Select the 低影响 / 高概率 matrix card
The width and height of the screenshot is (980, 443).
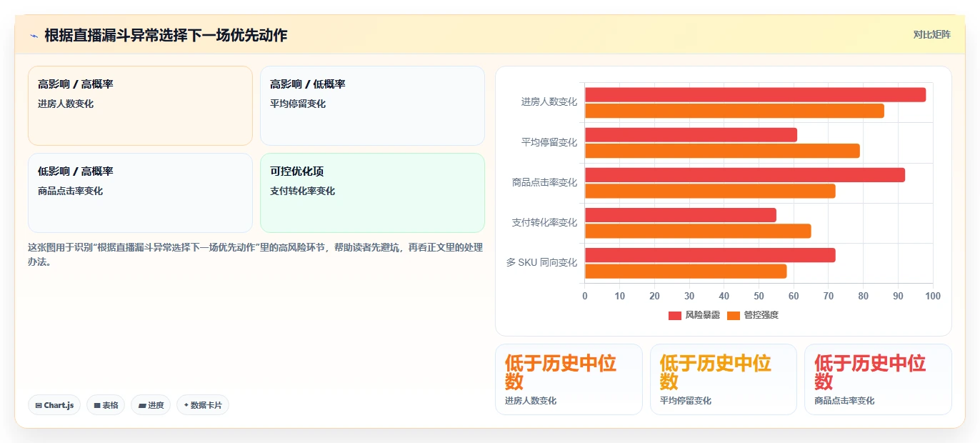click(140, 193)
